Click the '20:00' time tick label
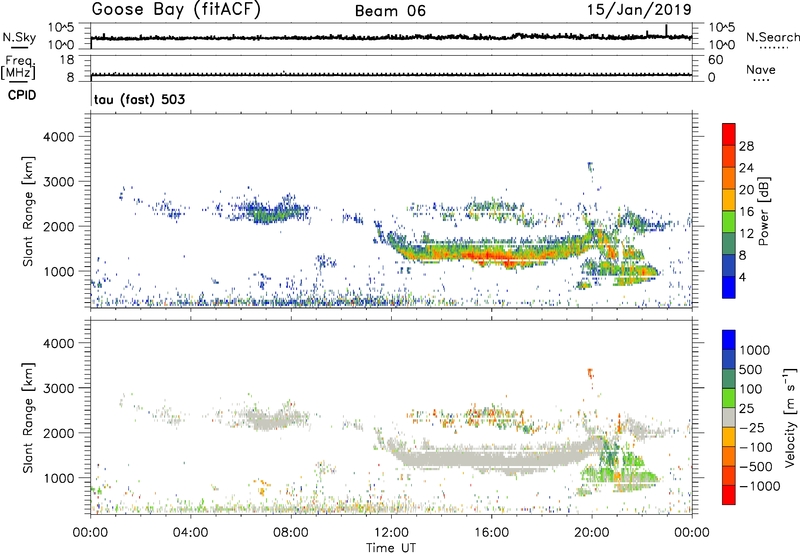 (x=591, y=533)
